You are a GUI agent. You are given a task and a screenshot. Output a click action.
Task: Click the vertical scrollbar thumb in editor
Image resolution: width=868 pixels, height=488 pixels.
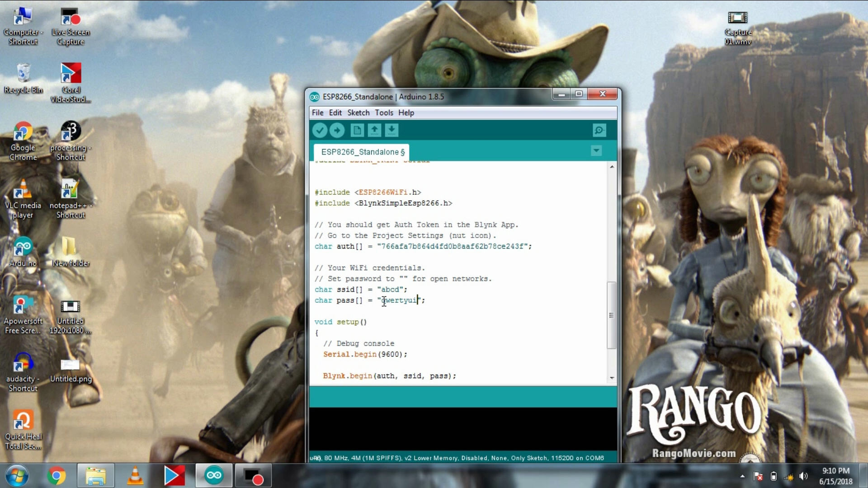[x=612, y=315]
